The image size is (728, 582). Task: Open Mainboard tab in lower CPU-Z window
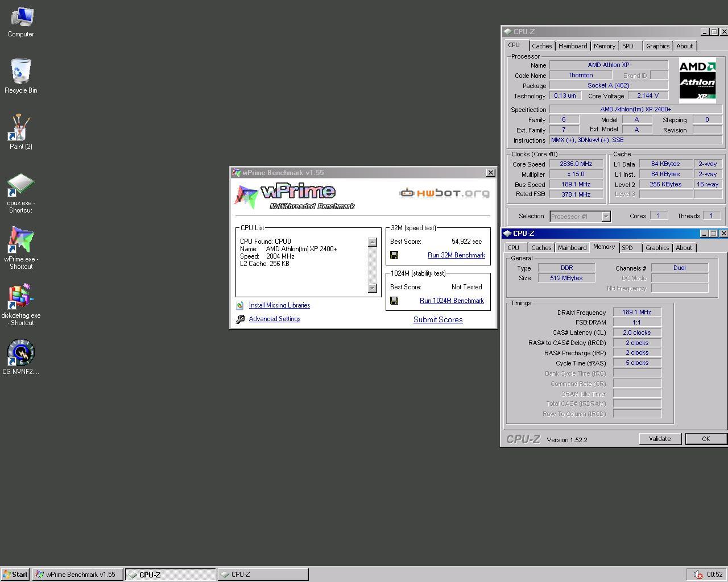tap(572, 248)
